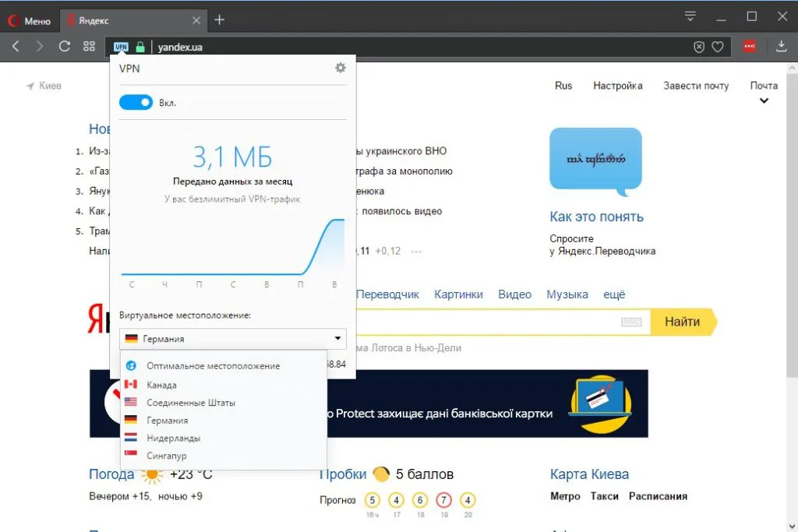Open the tab menu icon in title bar

690,16
